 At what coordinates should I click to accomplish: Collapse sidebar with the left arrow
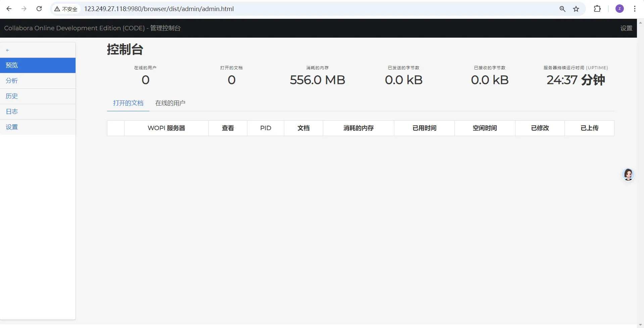(x=8, y=50)
